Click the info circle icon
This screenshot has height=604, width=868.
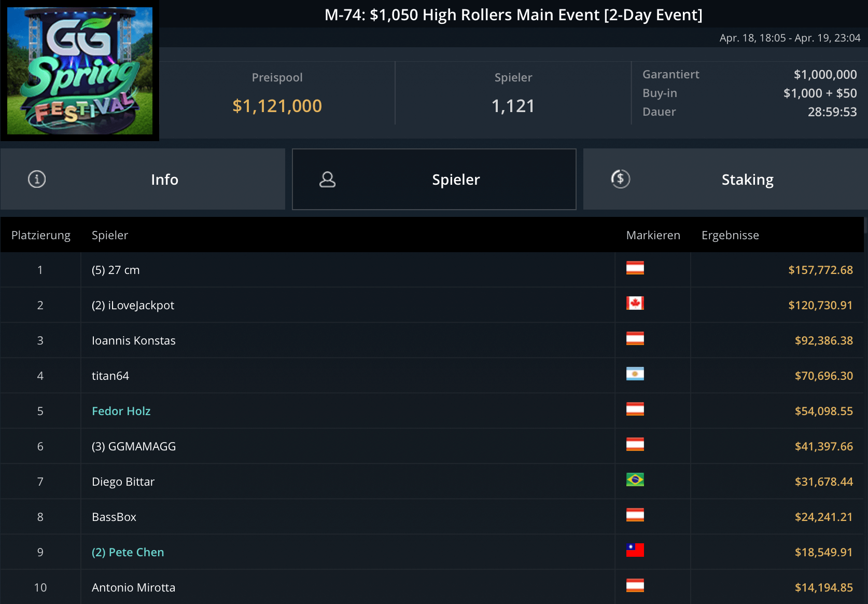tap(37, 179)
